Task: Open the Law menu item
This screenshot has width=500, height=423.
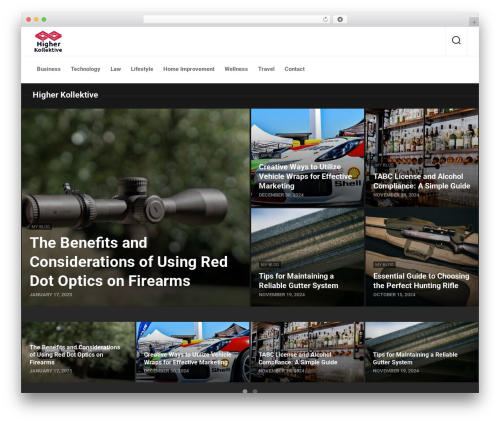Action: pos(116,69)
